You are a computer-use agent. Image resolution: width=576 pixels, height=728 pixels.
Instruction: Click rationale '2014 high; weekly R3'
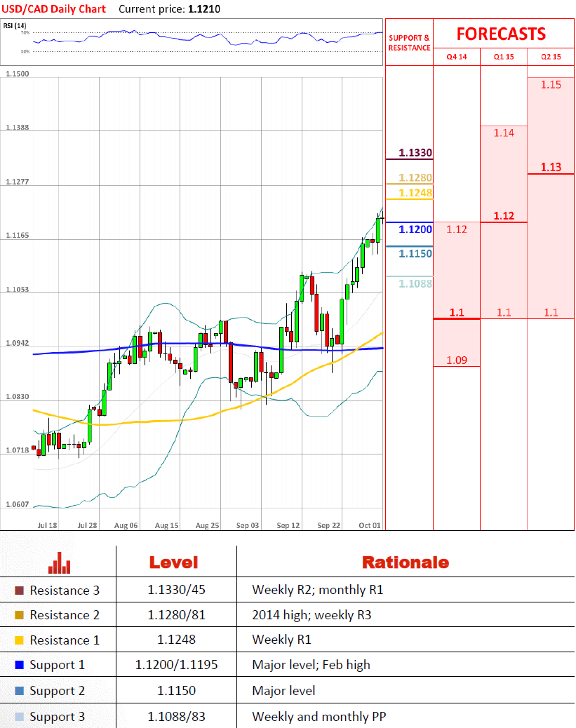click(312, 616)
